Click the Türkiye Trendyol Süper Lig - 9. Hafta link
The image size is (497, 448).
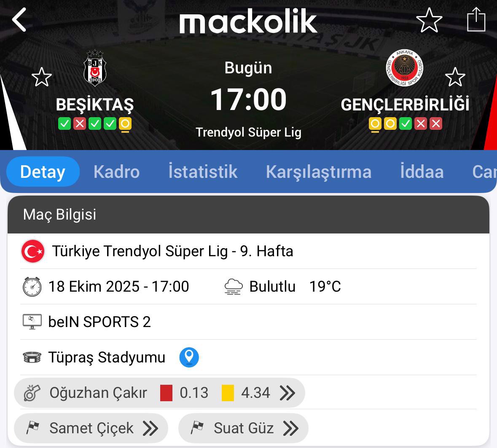pos(172,251)
